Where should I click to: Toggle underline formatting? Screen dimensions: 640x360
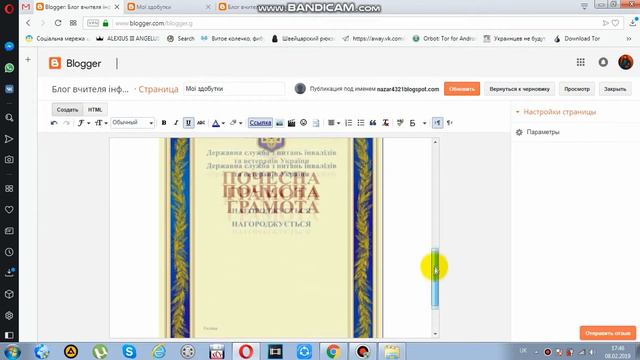188,123
